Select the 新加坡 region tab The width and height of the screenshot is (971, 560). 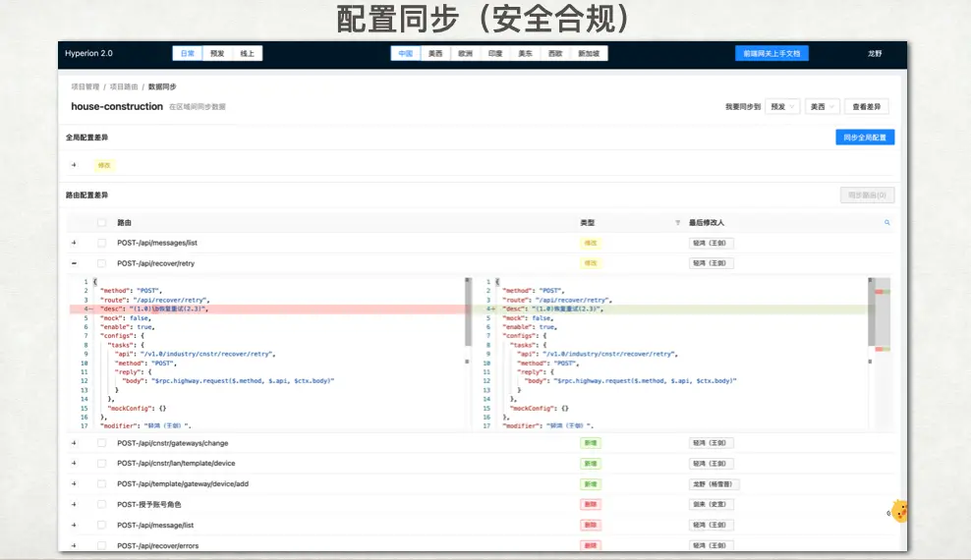click(x=589, y=54)
